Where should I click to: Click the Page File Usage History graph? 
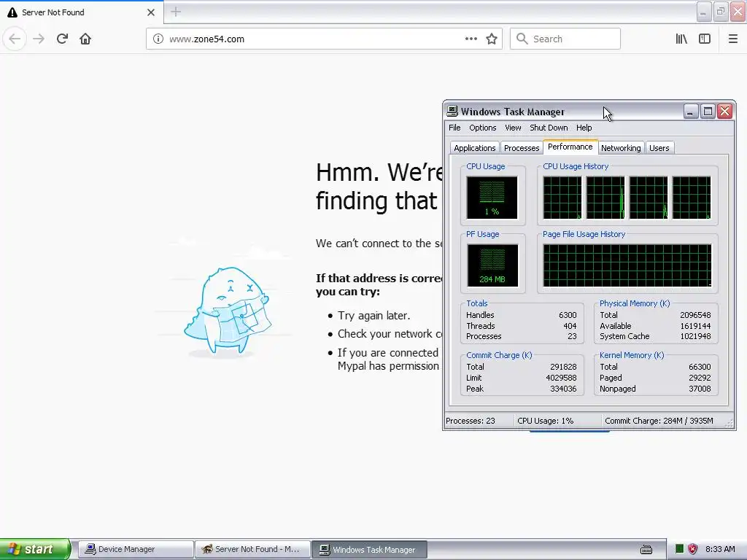click(627, 265)
